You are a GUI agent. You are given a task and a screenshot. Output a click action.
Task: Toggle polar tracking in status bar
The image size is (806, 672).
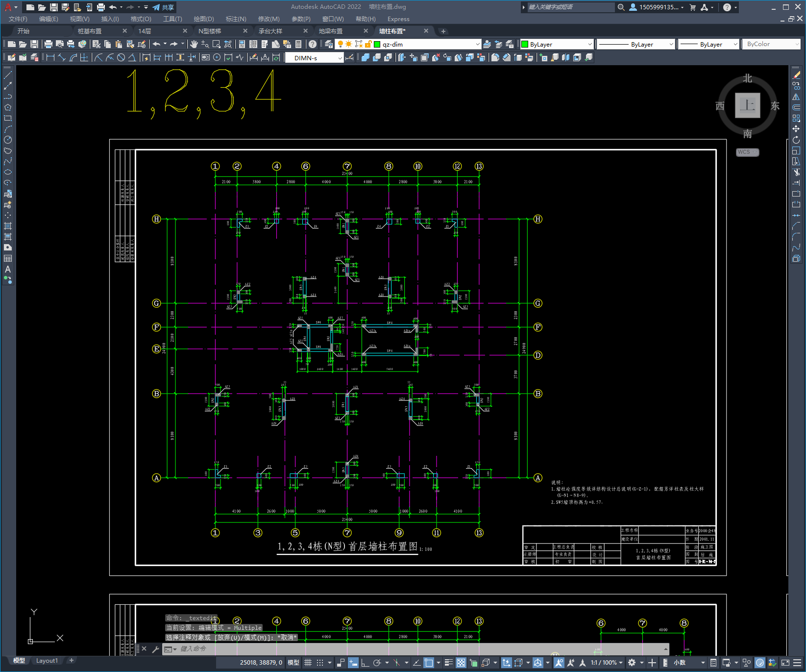point(377,663)
